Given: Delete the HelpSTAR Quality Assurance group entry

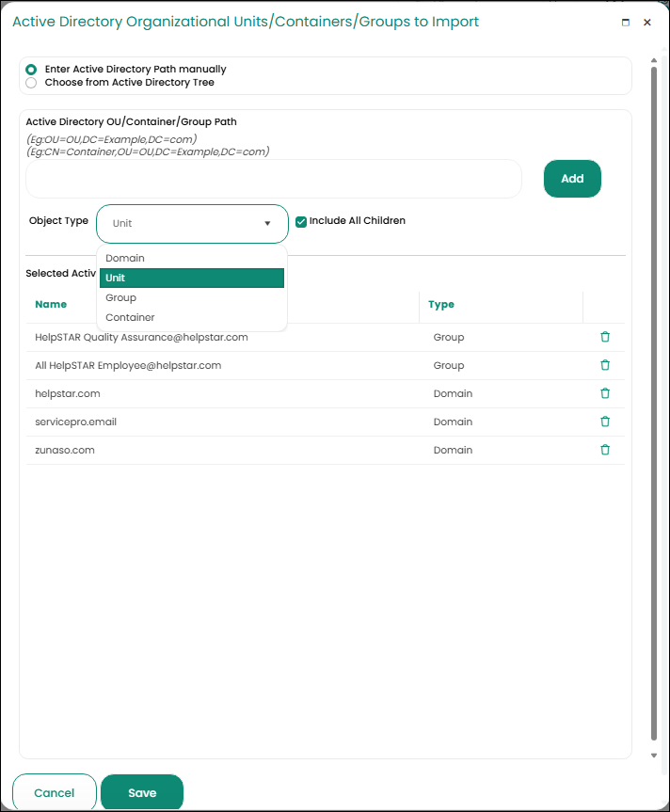Looking at the screenshot, I should pos(605,337).
